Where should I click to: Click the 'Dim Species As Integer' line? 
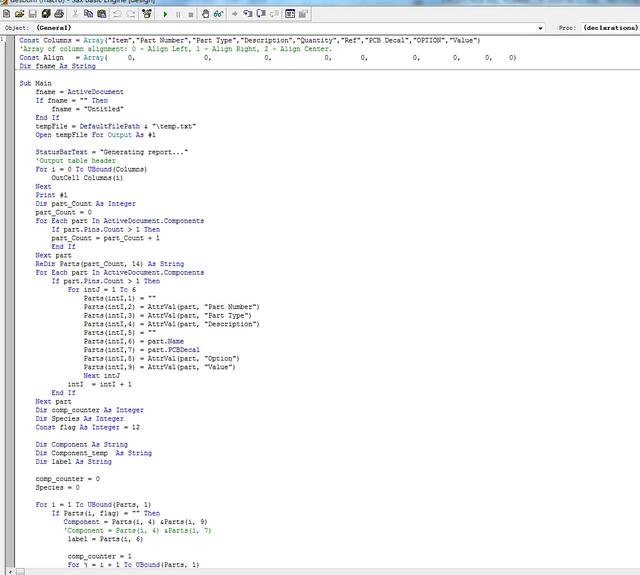click(80, 419)
